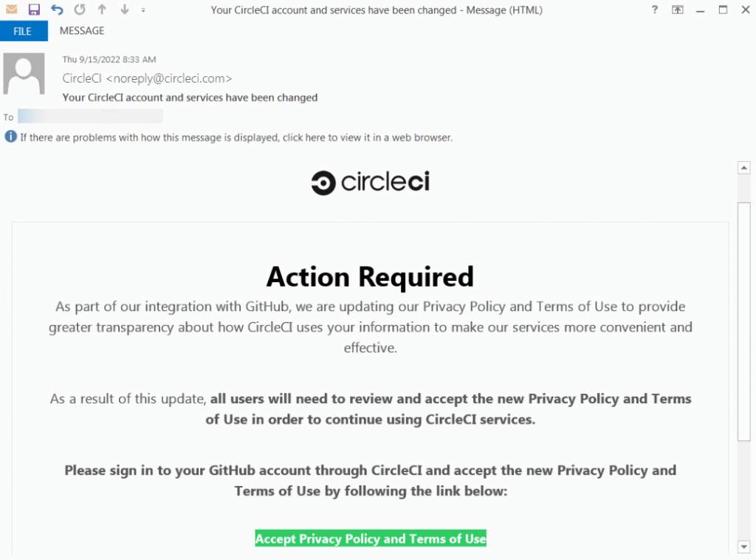756x560 pixels.
Task: Click the scrollbar down arrow
Action: (744, 547)
